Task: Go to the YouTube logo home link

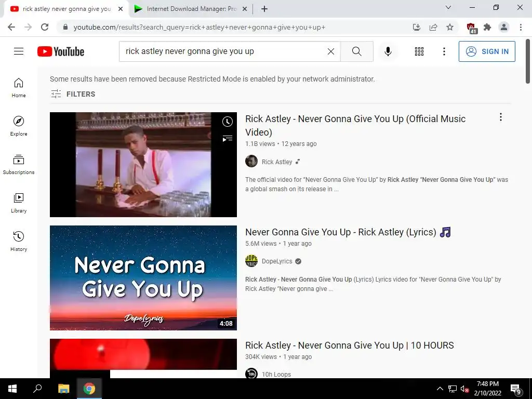Action: (61, 51)
